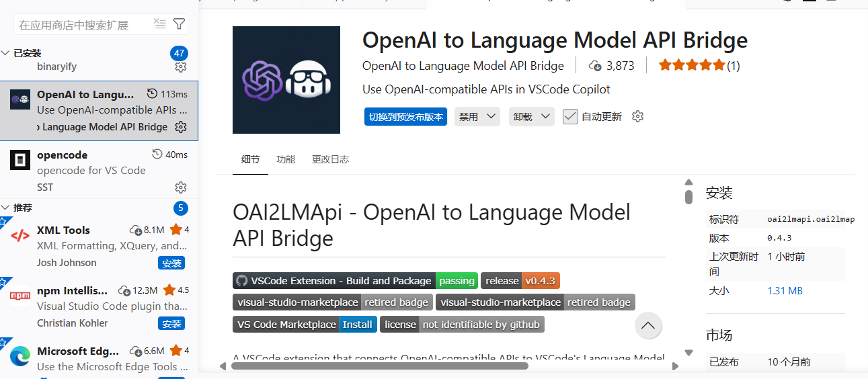The height and width of the screenshot is (379, 868).
Task: Collapse the recommended extensions section
Action: [x=6, y=208]
